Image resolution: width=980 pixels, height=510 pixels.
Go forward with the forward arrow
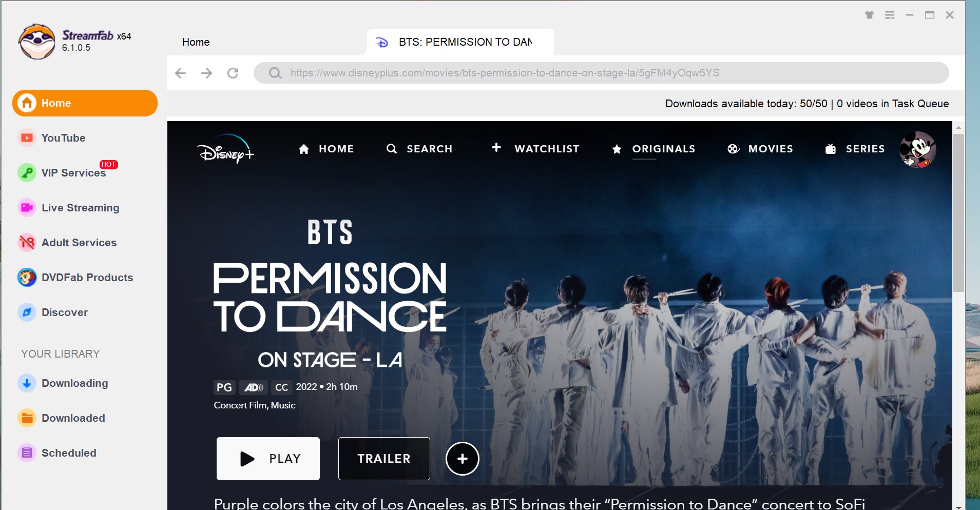click(x=206, y=73)
